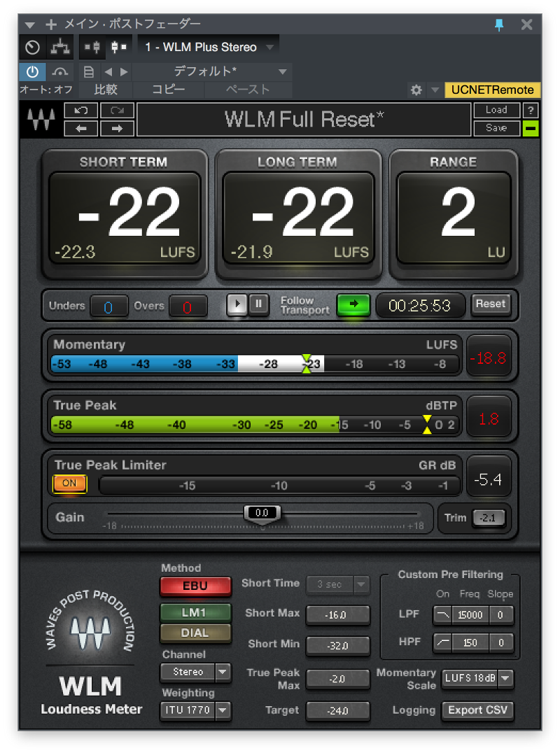Viewport: 560px width, 753px height.
Task: Click the Trim -2.1 value field
Action: 489,518
